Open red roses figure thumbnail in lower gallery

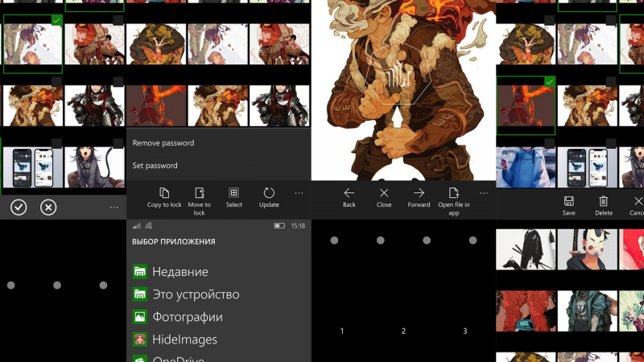coord(526,311)
